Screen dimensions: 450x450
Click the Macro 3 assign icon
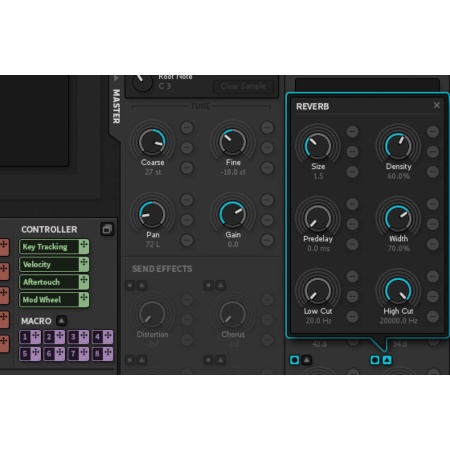click(84, 337)
